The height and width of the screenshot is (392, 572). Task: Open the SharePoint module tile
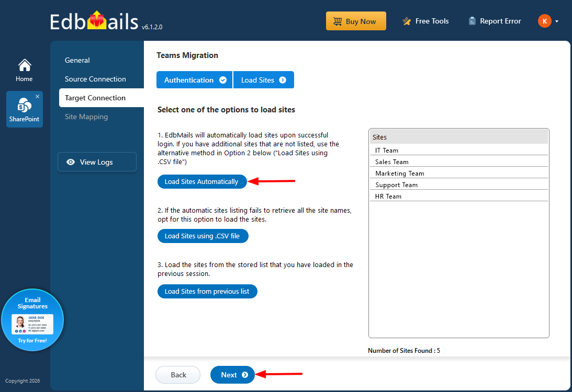pyautogui.click(x=25, y=109)
